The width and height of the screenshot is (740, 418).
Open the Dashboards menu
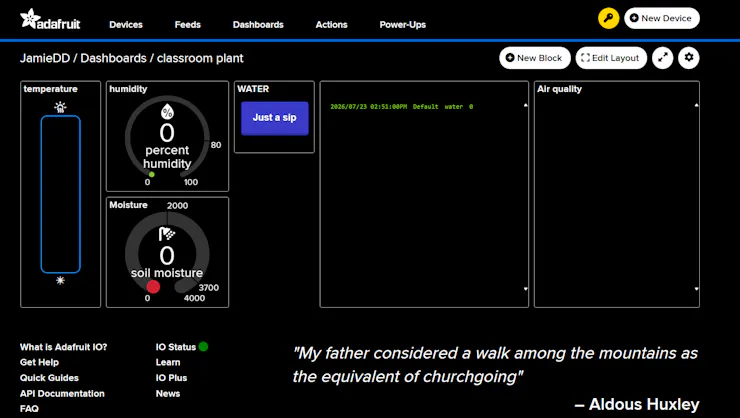pyautogui.click(x=258, y=25)
